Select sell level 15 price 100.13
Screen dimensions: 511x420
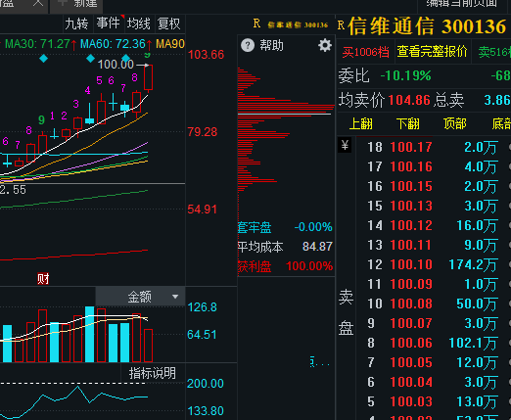(411, 206)
